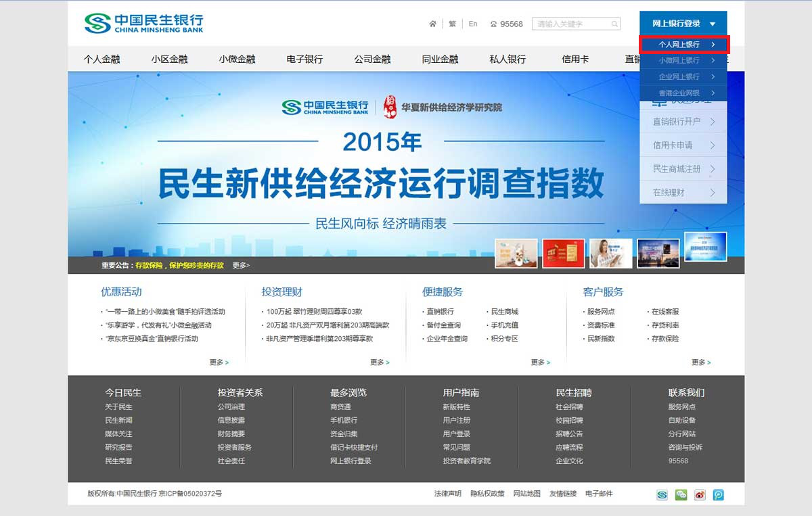Open 直销银行 under 便捷服务

pyautogui.click(x=440, y=312)
